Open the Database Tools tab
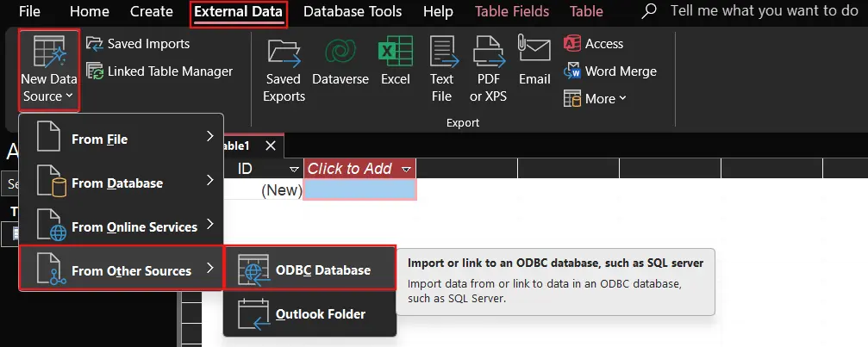Image resolution: width=868 pixels, height=347 pixels. pos(353,11)
